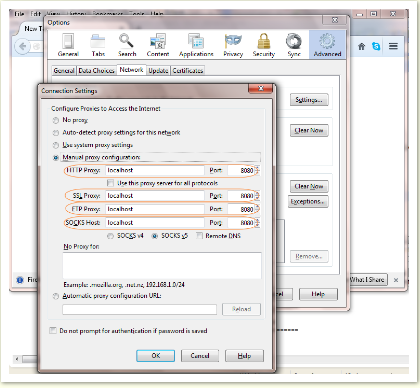
Task: Adjust the SSL Proxy port spinner
Action: [257, 196]
